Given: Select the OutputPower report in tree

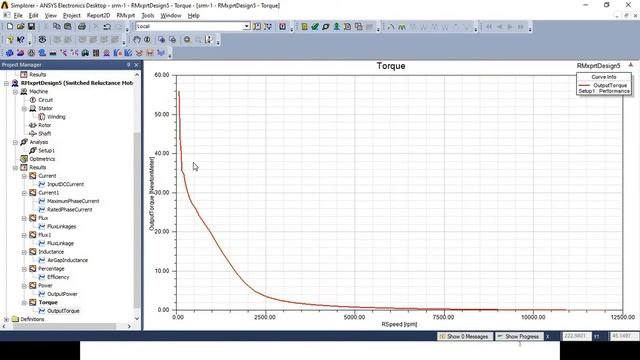Looking at the screenshot, I should [62, 294].
